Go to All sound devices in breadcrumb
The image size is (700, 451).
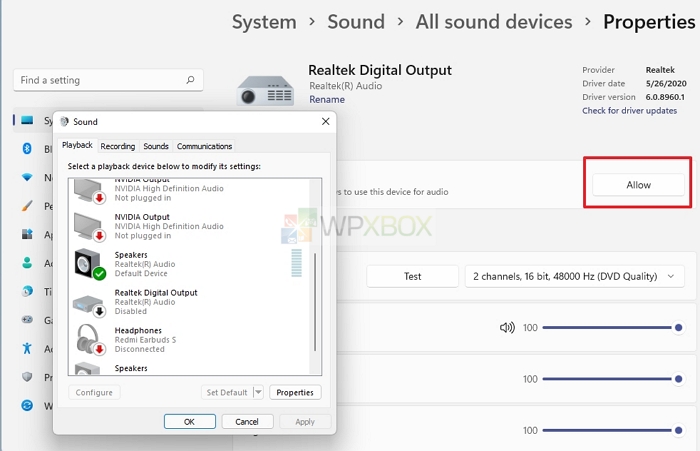[x=494, y=22]
